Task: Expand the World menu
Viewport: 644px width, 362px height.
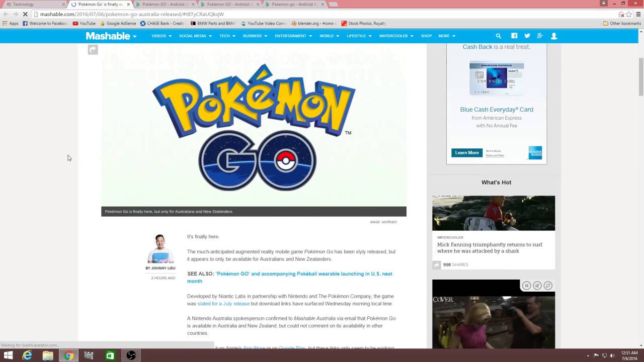Action: (330, 36)
